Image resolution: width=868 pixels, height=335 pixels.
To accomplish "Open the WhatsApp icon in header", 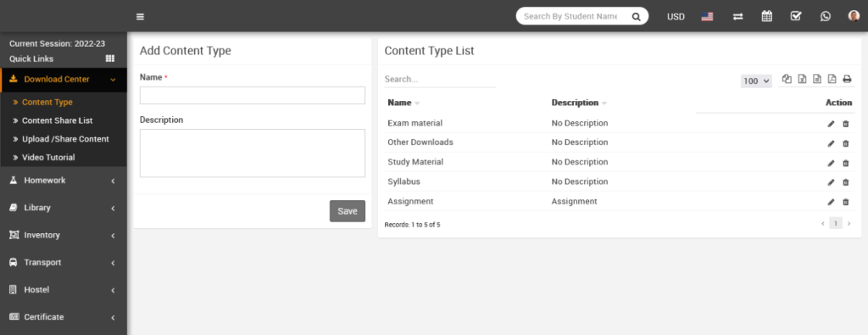I will [x=826, y=17].
